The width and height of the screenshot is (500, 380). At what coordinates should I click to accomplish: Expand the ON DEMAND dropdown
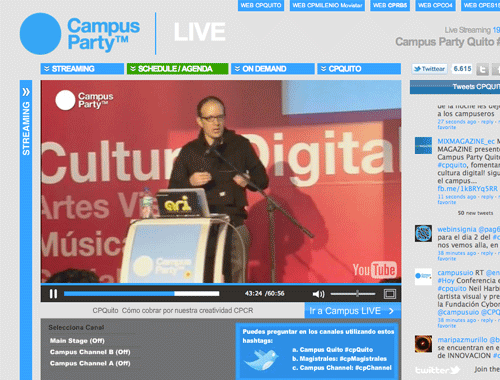click(273, 69)
